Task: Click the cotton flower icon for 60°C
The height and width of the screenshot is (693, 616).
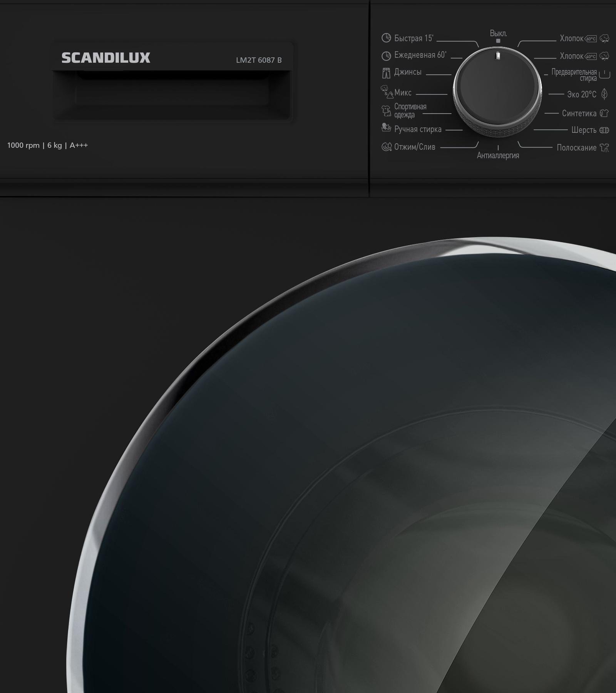Action: pos(604,38)
